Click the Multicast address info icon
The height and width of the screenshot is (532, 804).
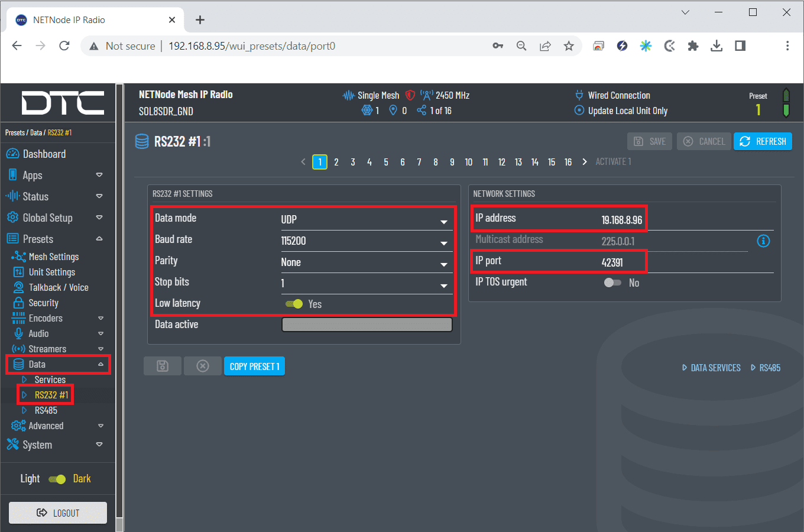click(x=763, y=241)
